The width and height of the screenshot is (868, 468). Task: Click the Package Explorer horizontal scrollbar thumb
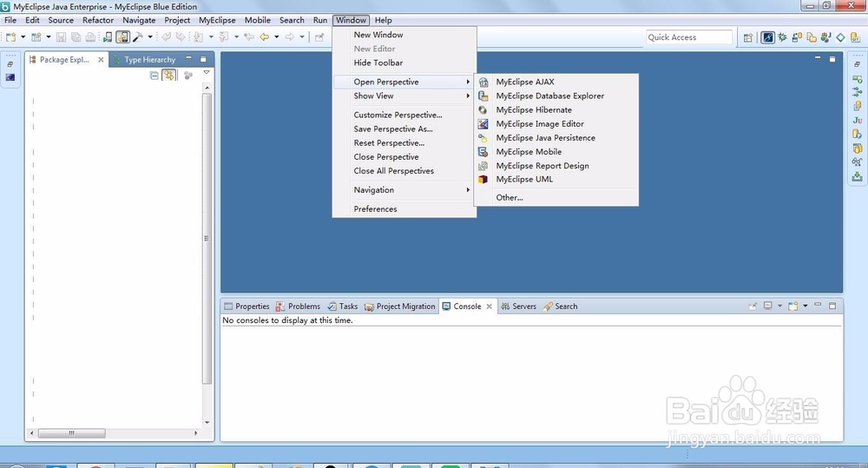(x=71, y=433)
